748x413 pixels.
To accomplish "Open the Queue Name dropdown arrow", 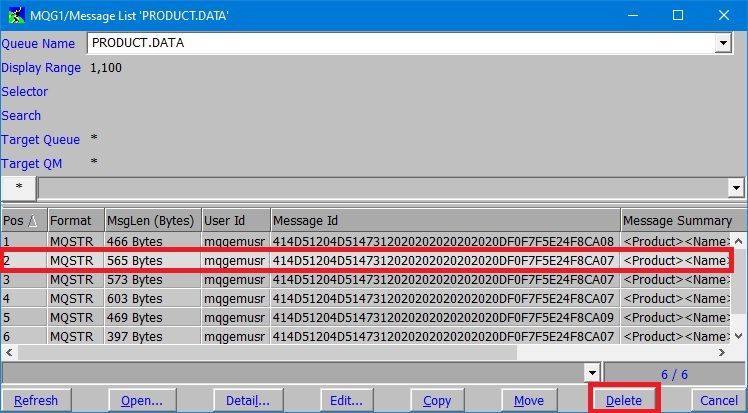I will pos(723,43).
